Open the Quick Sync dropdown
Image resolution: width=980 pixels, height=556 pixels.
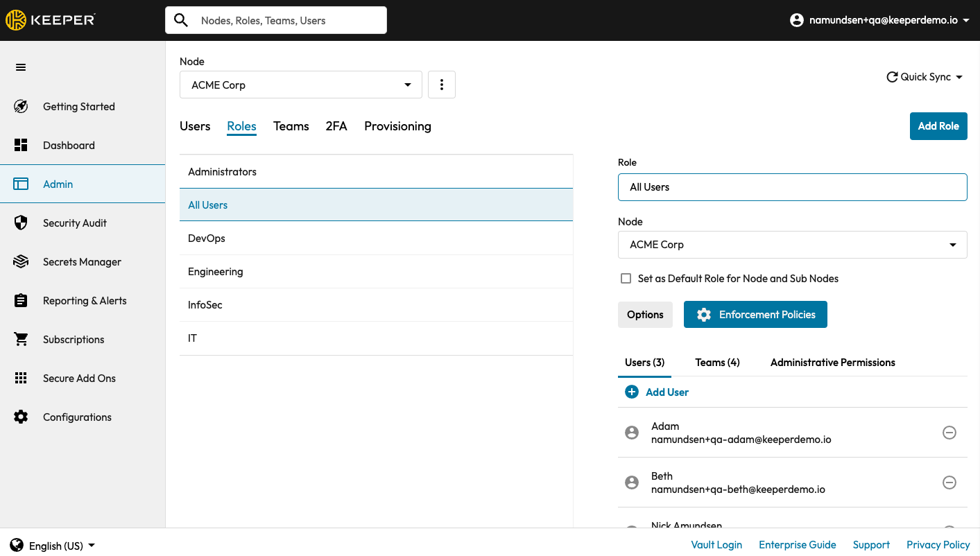point(925,77)
